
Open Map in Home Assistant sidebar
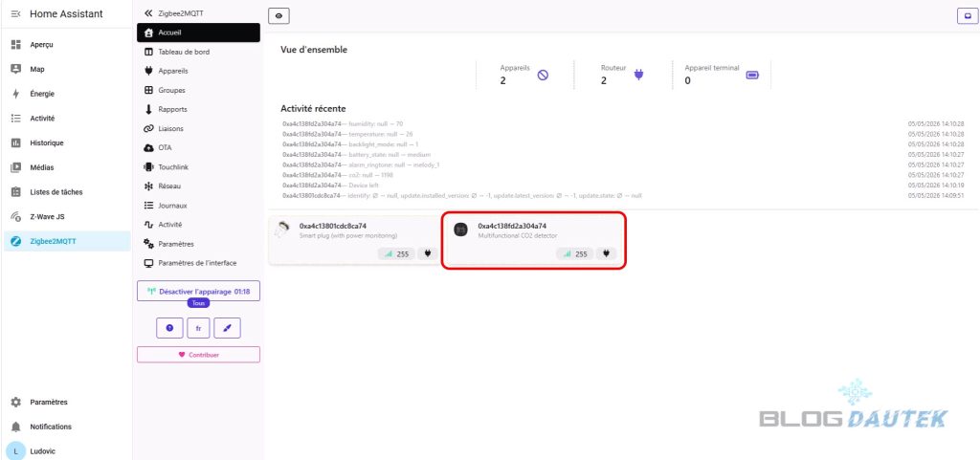point(67,69)
